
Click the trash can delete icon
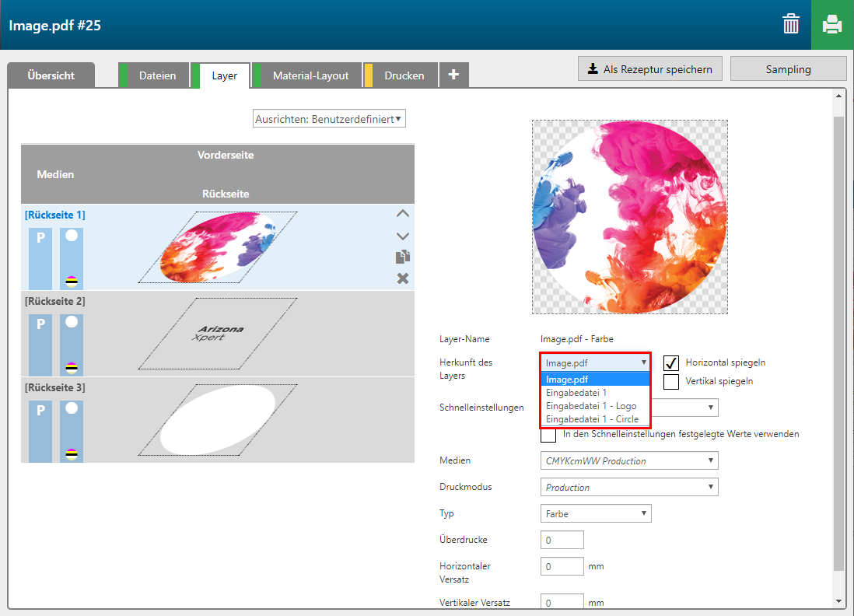(791, 25)
